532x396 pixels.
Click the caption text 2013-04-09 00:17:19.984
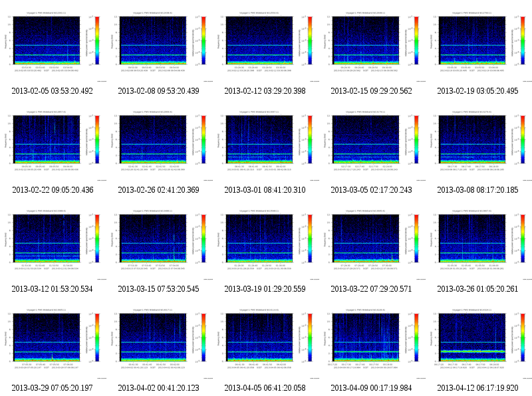(x=372, y=388)
